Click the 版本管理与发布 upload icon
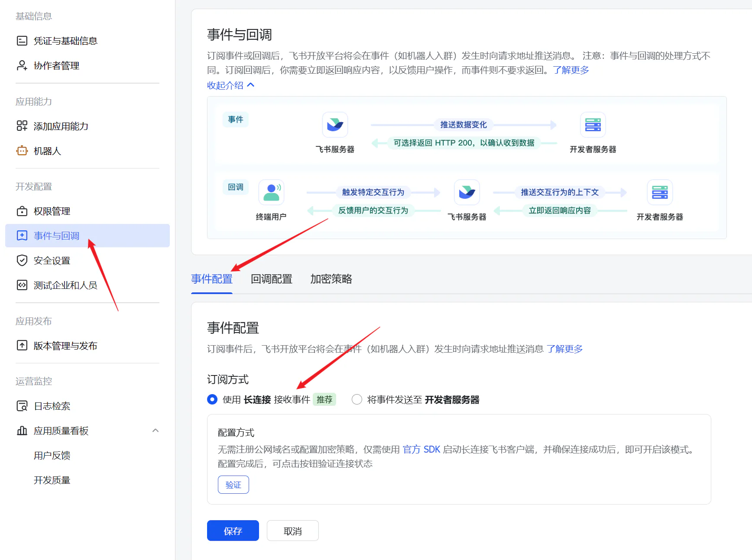Image resolution: width=752 pixels, height=560 pixels. tap(22, 346)
